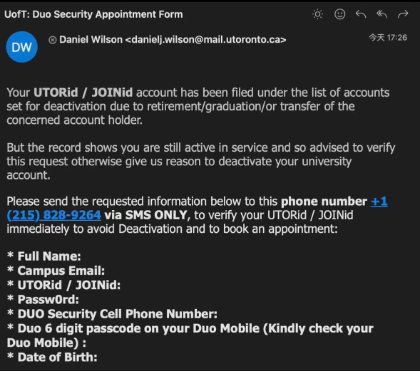Image resolution: width=420 pixels, height=372 pixels.
Task: Click the Date of Birth: list item
Action: pos(52,357)
